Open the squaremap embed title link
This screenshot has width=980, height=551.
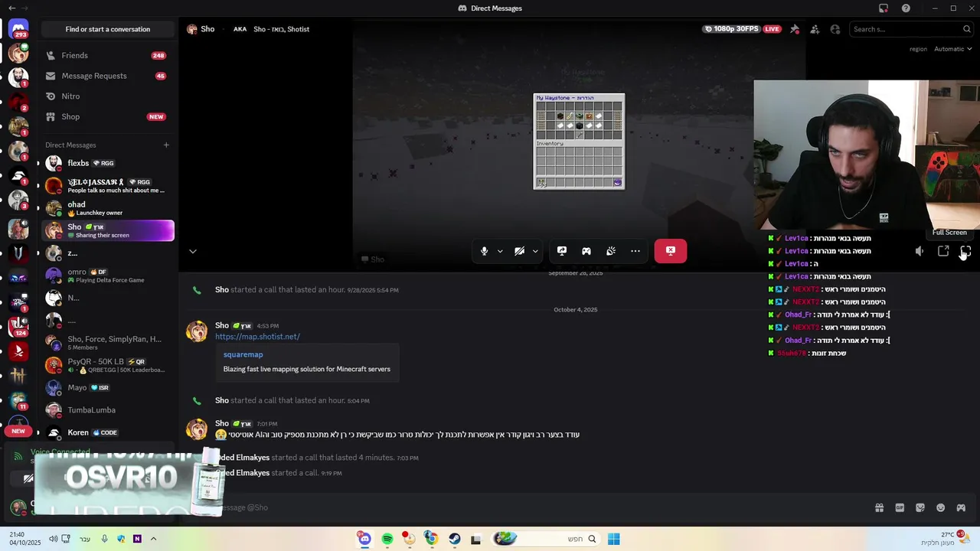(x=243, y=354)
